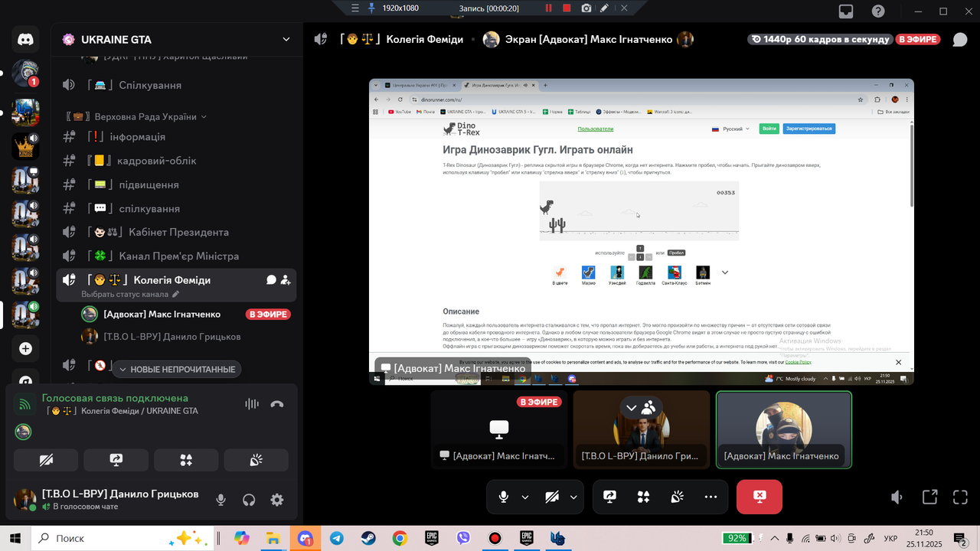This screenshot has height=551, width=980.
Task: Pin the recorder toolbar
Action: (x=372, y=8)
